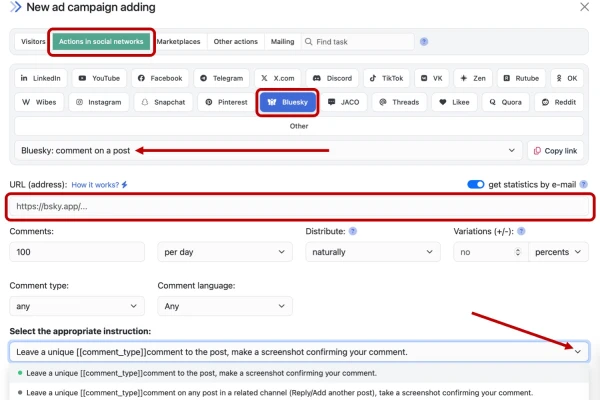Click help icon beside get statistics by e-mail
Image resolution: width=600 pixels, height=400 pixels.
[x=584, y=184]
